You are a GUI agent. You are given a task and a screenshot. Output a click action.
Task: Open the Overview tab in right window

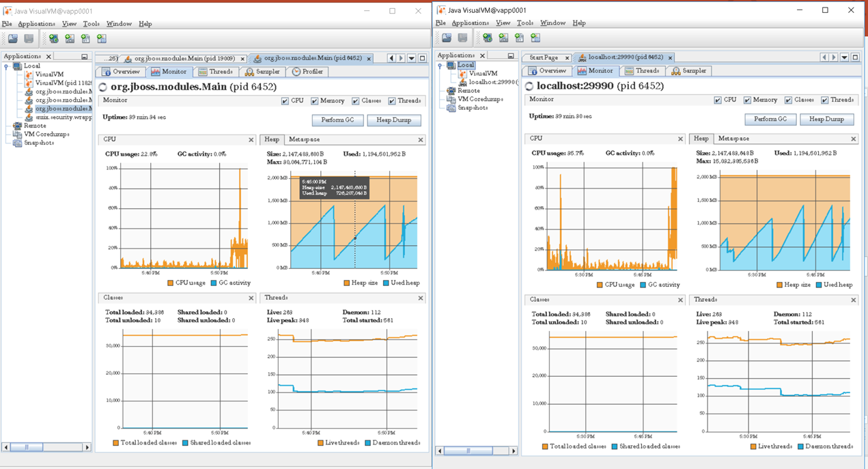pos(547,71)
